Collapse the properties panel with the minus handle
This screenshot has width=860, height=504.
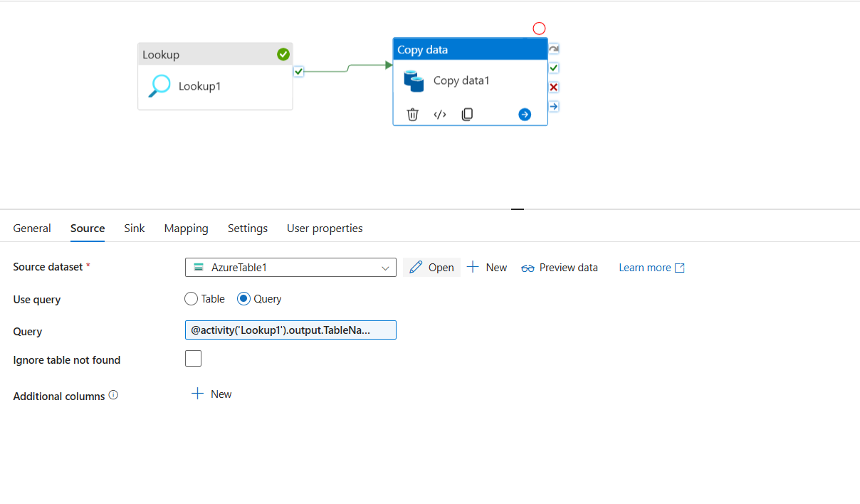518,209
